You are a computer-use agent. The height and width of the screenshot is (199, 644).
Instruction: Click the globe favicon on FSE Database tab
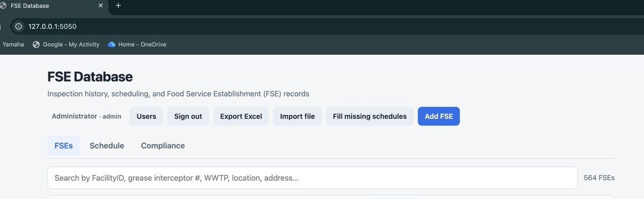click(3, 5)
